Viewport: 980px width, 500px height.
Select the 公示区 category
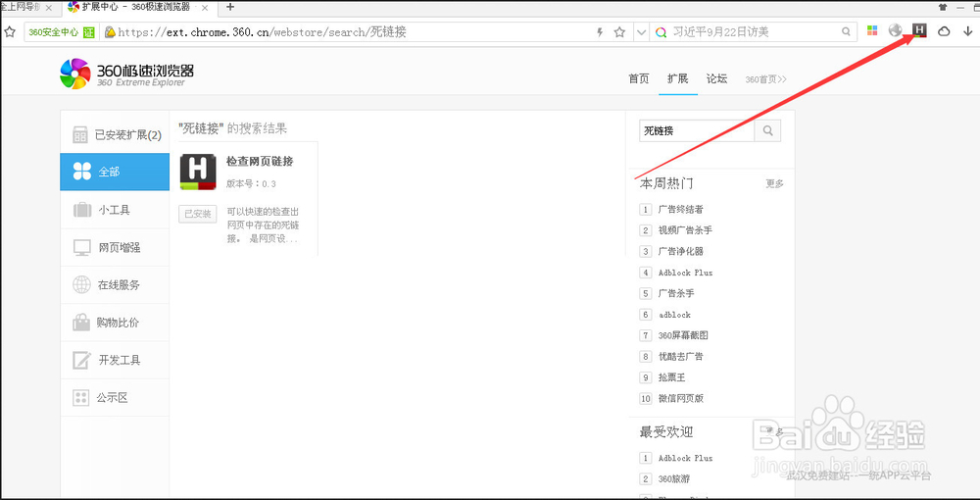point(115,397)
